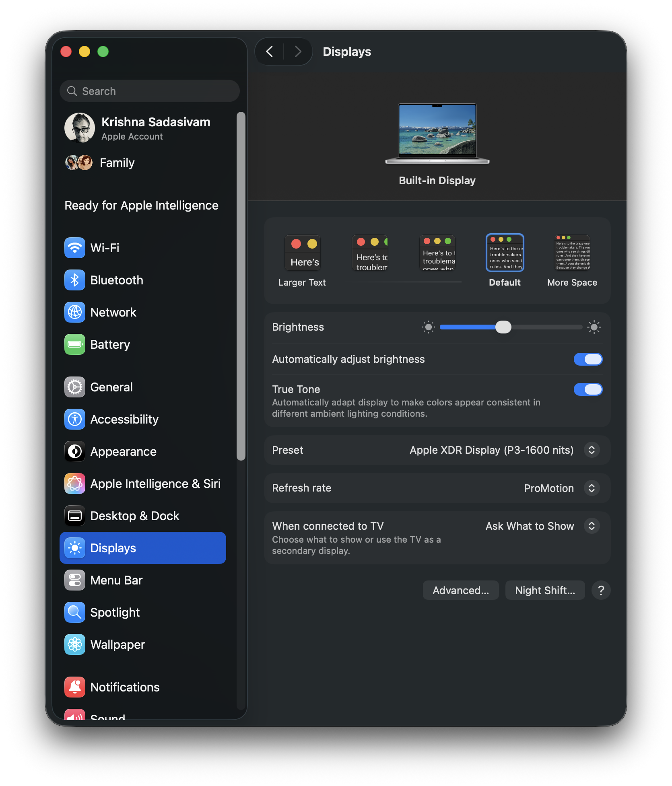Click the high brightness sun icon
Viewport: 672px width, 786px height.
(x=594, y=327)
